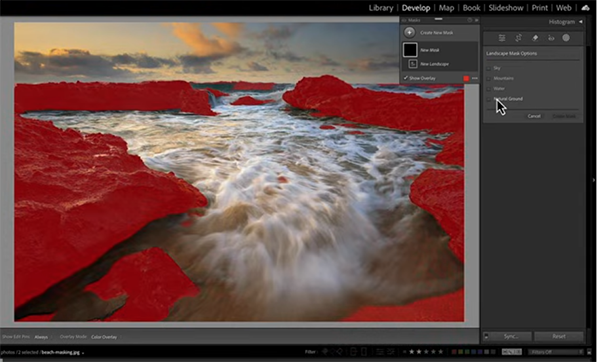Toggle the switch beside the Sync button
601x362 pixels.
pyautogui.click(x=486, y=337)
